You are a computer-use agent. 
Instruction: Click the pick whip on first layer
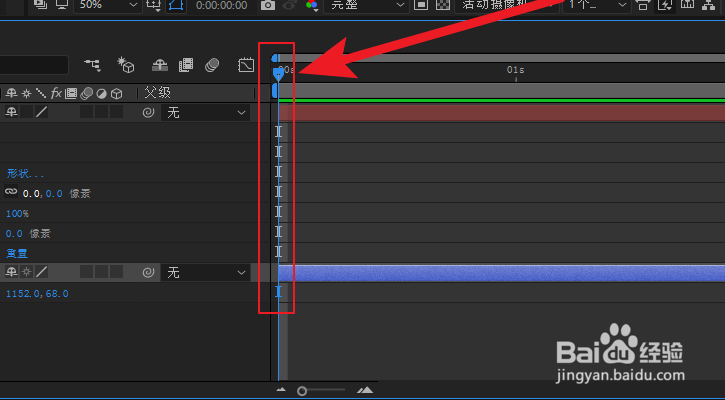148,112
